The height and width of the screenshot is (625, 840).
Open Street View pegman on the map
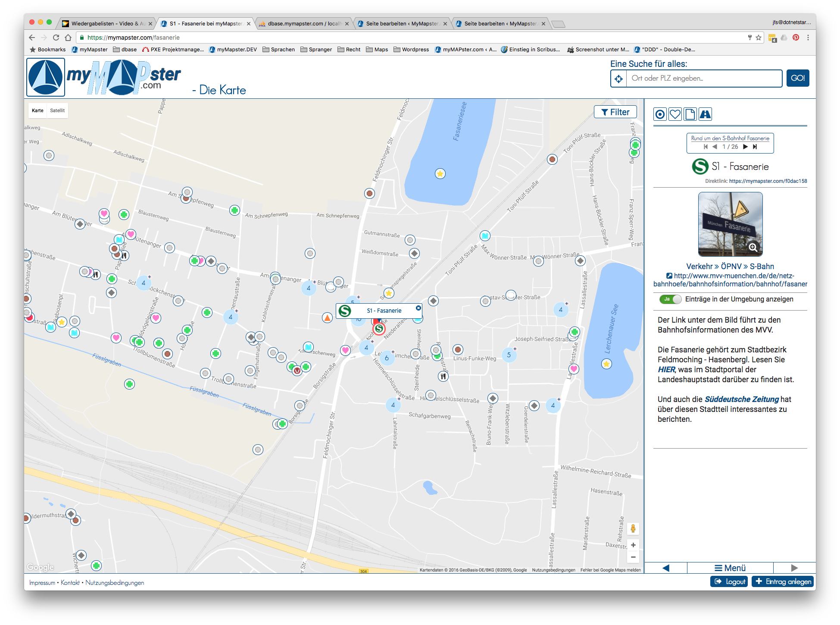click(633, 528)
